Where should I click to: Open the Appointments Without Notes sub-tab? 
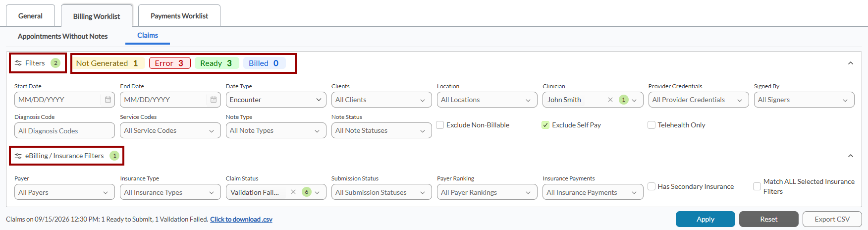click(x=62, y=36)
